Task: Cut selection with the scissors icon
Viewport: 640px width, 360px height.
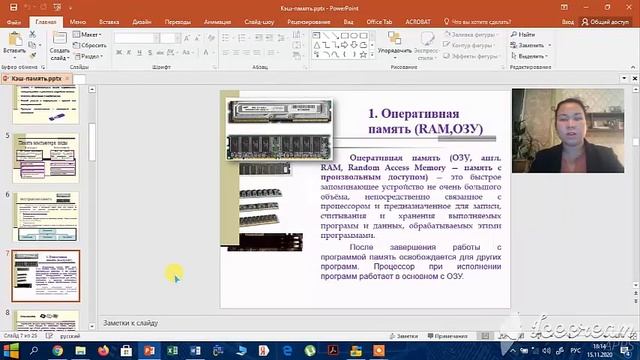Action: 33,35
